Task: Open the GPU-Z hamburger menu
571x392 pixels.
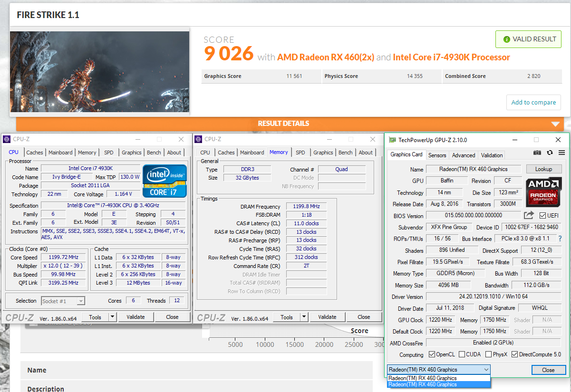Action: pyautogui.click(x=561, y=153)
